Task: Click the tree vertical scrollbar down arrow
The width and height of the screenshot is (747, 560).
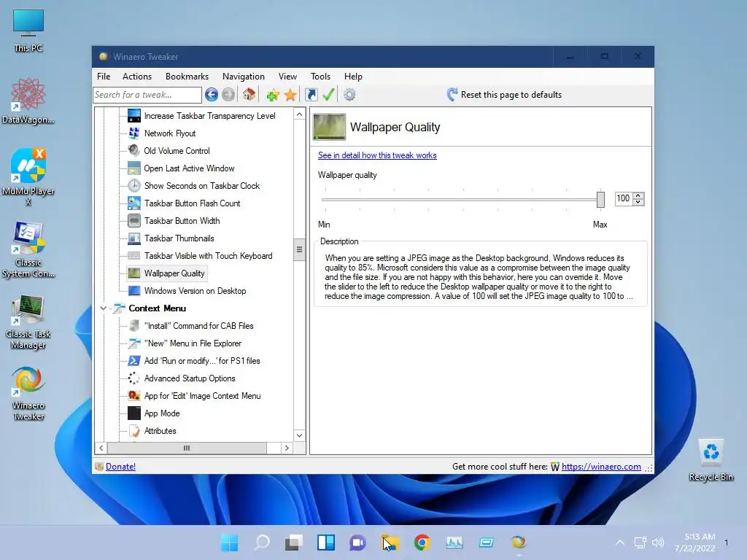Action: tap(299, 435)
